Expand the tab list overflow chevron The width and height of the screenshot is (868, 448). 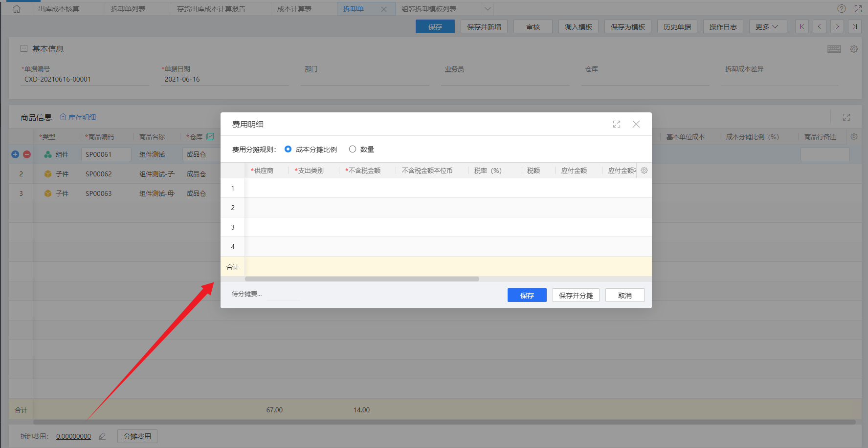(x=487, y=9)
